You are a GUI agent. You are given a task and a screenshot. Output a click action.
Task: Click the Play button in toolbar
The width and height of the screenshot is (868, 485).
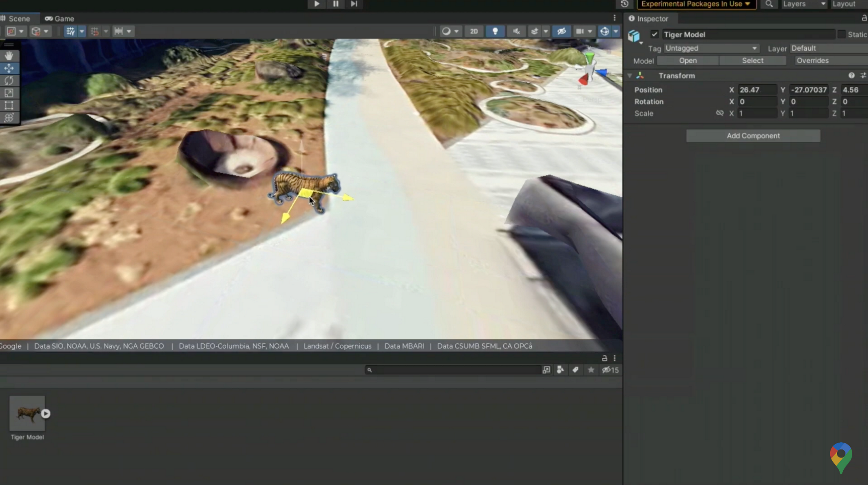pos(316,5)
